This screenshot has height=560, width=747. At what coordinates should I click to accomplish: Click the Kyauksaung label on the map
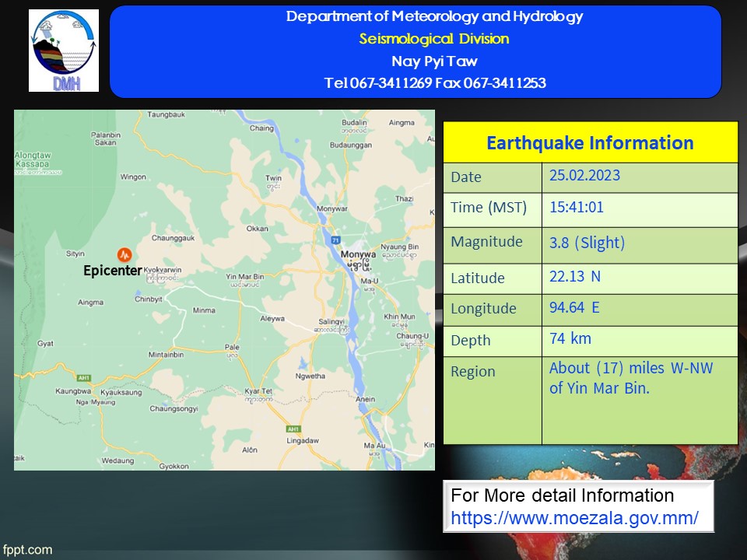pyautogui.click(x=121, y=392)
